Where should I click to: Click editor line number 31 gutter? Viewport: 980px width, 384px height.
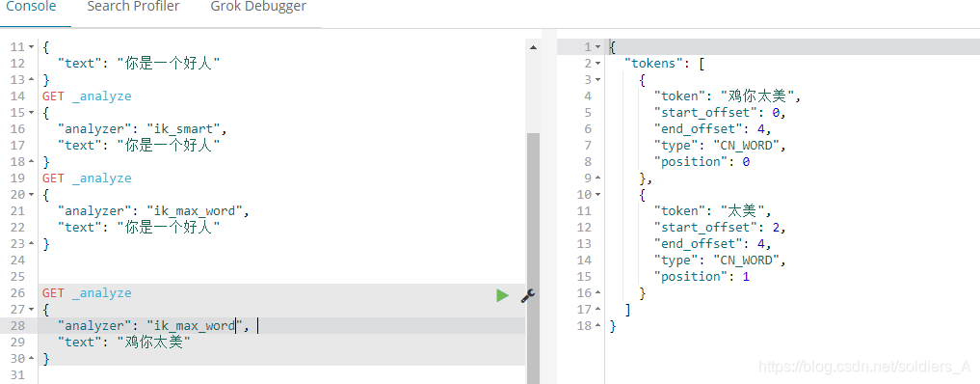(x=17, y=375)
